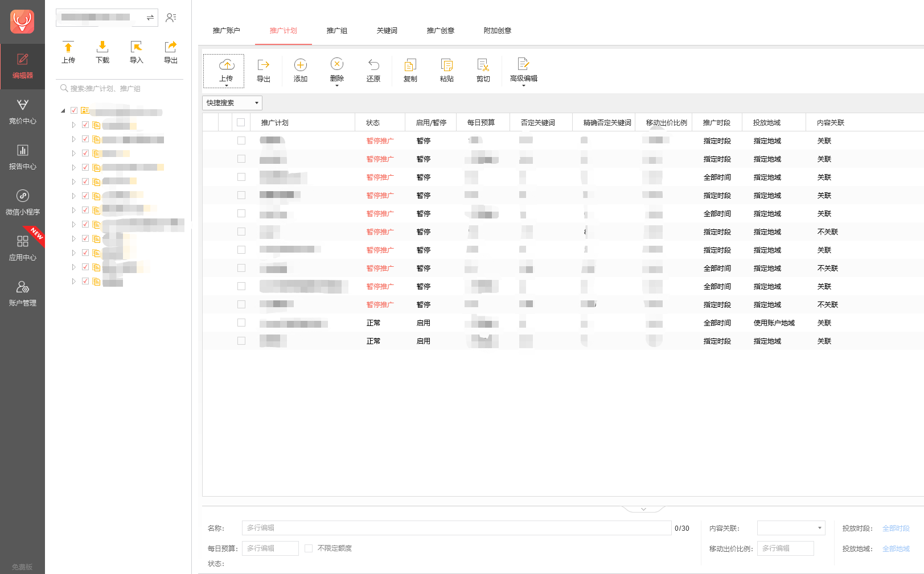Switch to the 关键词 tab
Screen dimensions: 924x574
coord(387,31)
